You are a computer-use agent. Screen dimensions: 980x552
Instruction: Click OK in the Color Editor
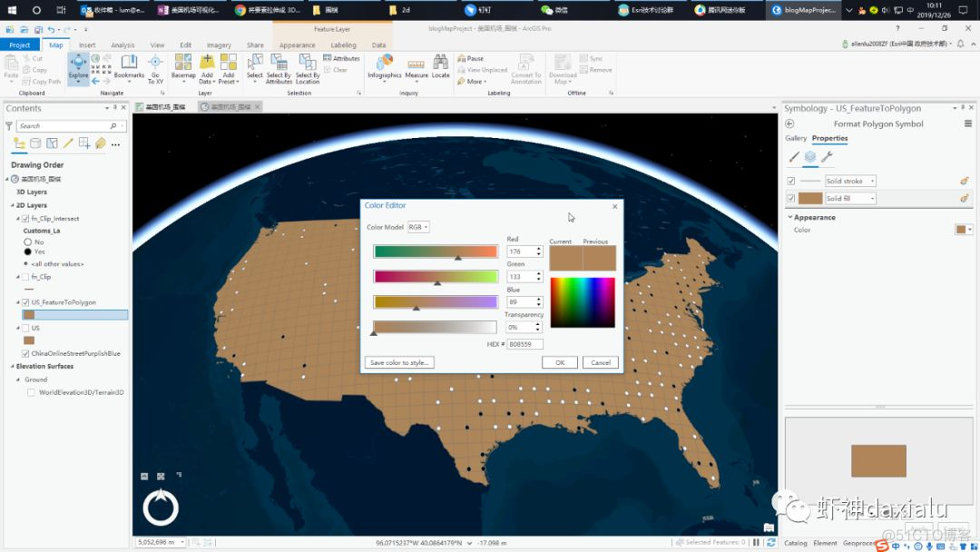[x=559, y=361]
